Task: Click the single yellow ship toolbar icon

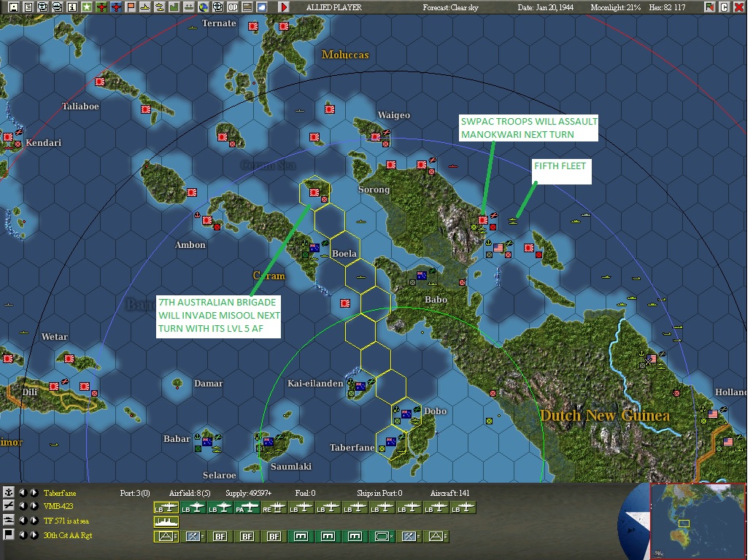Action: click(145, 7)
